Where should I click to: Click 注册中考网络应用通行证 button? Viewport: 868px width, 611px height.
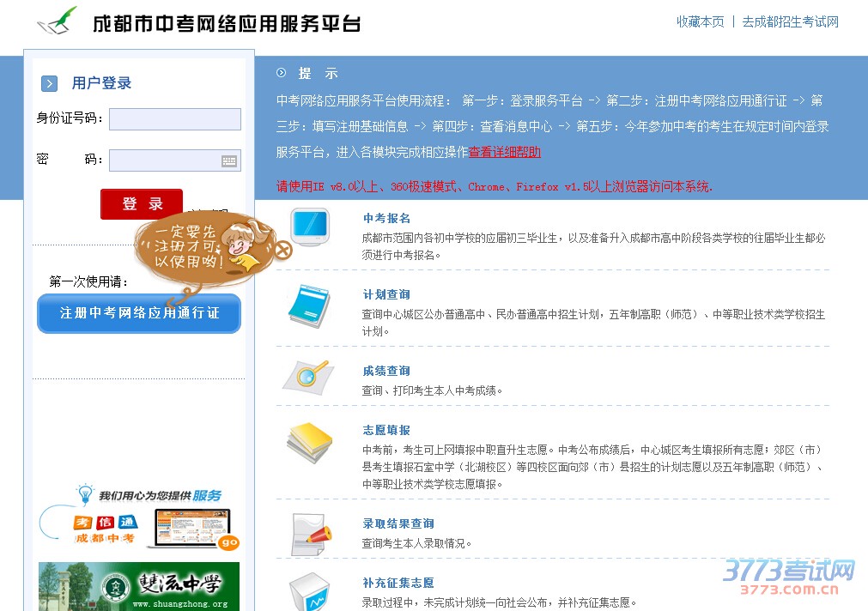click(139, 313)
